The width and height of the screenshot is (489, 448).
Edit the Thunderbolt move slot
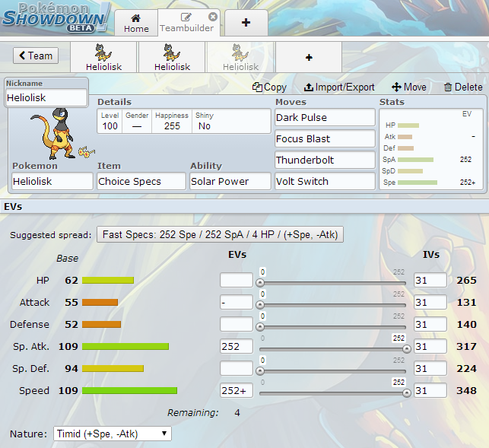325,160
